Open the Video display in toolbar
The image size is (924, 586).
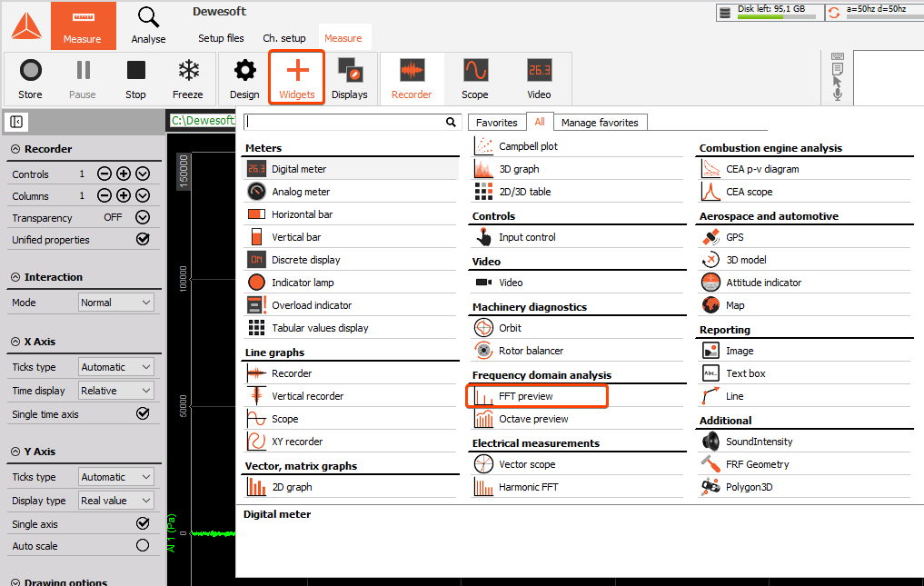tap(539, 78)
